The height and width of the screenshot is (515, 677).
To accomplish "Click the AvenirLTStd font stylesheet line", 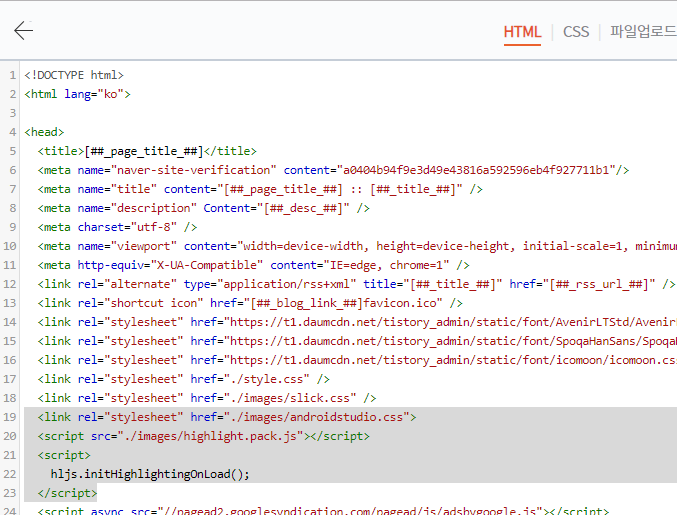I will click(x=357, y=322).
